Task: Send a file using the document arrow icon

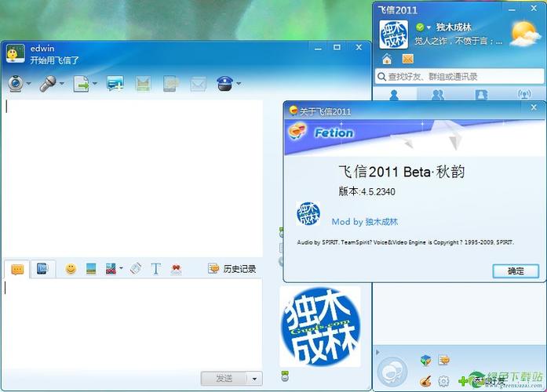Action: tap(81, 84)
